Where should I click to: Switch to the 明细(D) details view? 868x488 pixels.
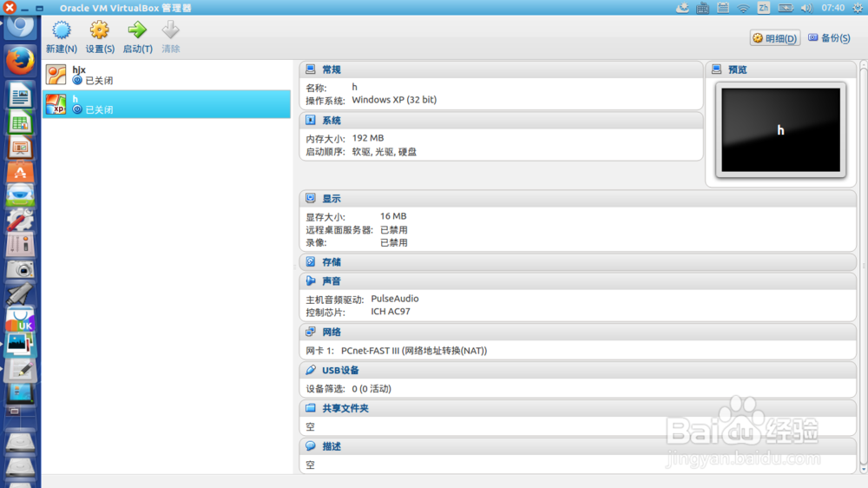[x=774, y=38]
